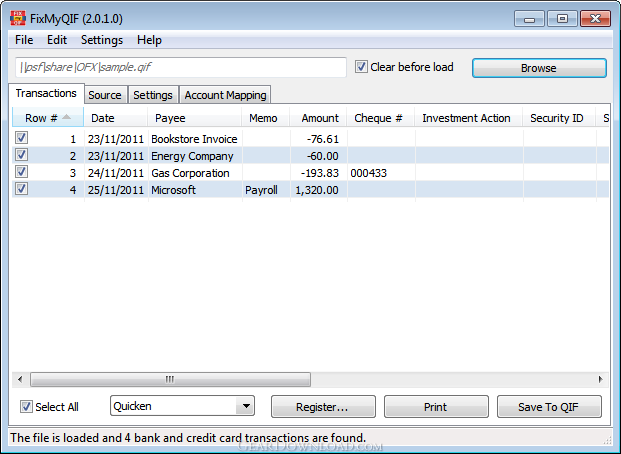Sort by the Memo column header
The image size is (621, 454).
266,118
